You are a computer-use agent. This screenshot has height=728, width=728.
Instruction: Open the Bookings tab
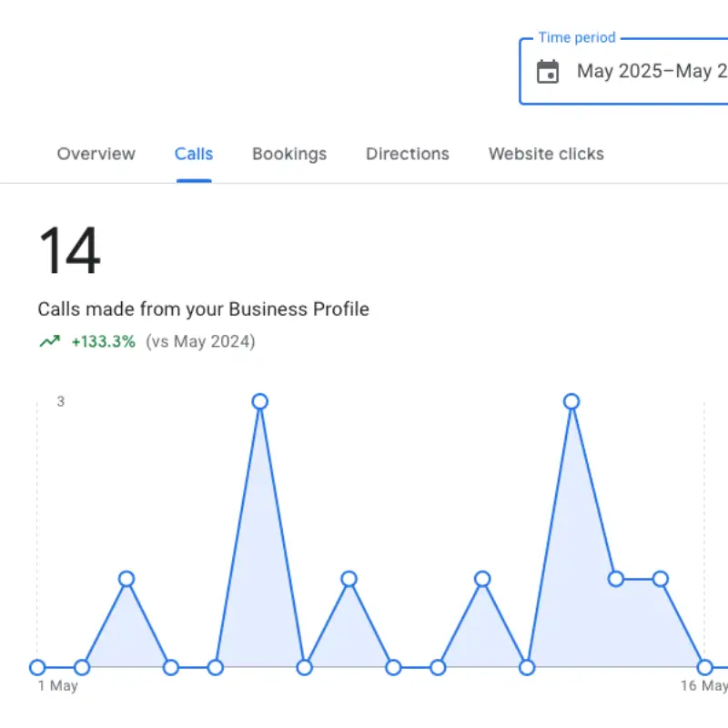click(289, 154)
